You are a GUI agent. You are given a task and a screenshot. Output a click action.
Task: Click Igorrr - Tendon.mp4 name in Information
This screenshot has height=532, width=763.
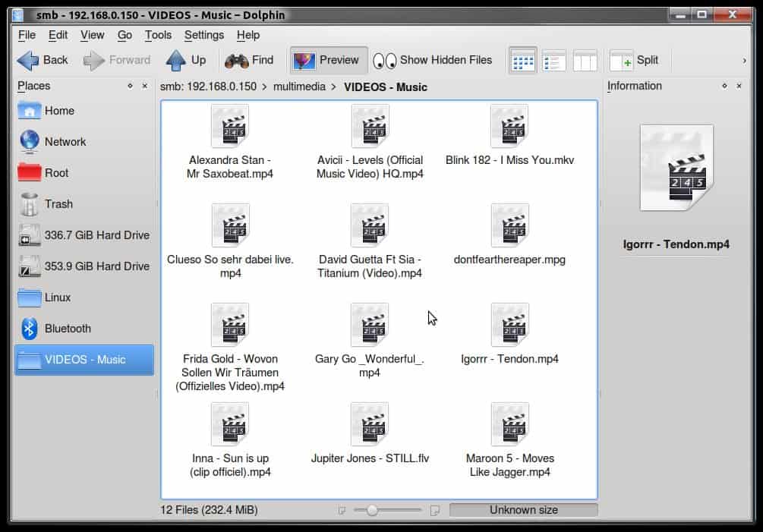point(676,244)
